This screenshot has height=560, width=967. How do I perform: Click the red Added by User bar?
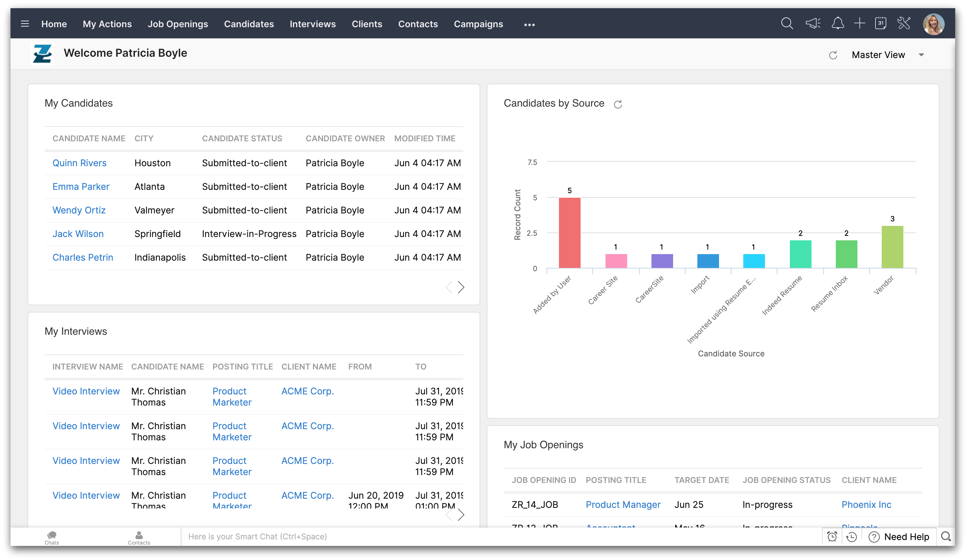pyautogui.click(x=569, y=232)
